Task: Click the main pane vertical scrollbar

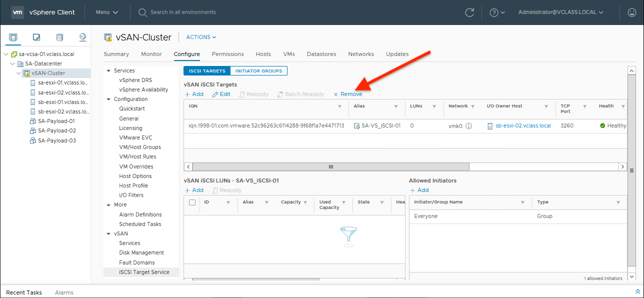Action: tap(631, 170)
